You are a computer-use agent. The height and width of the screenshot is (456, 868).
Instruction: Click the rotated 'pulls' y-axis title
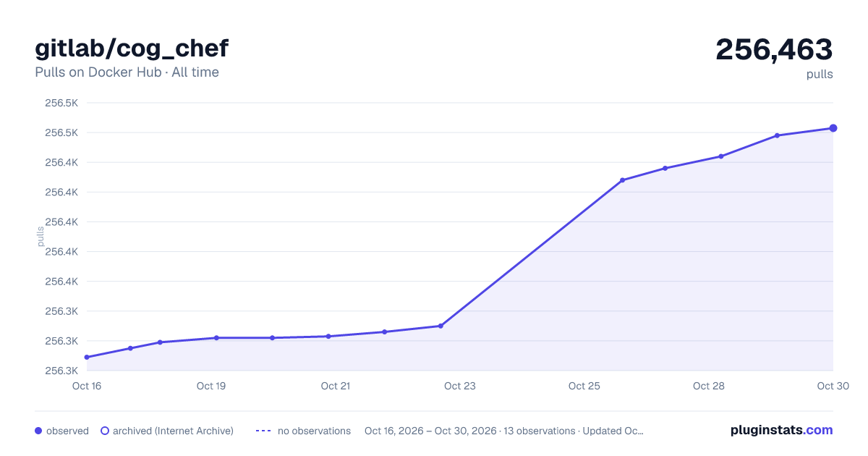pyautogui.click(x=41, y=237)
